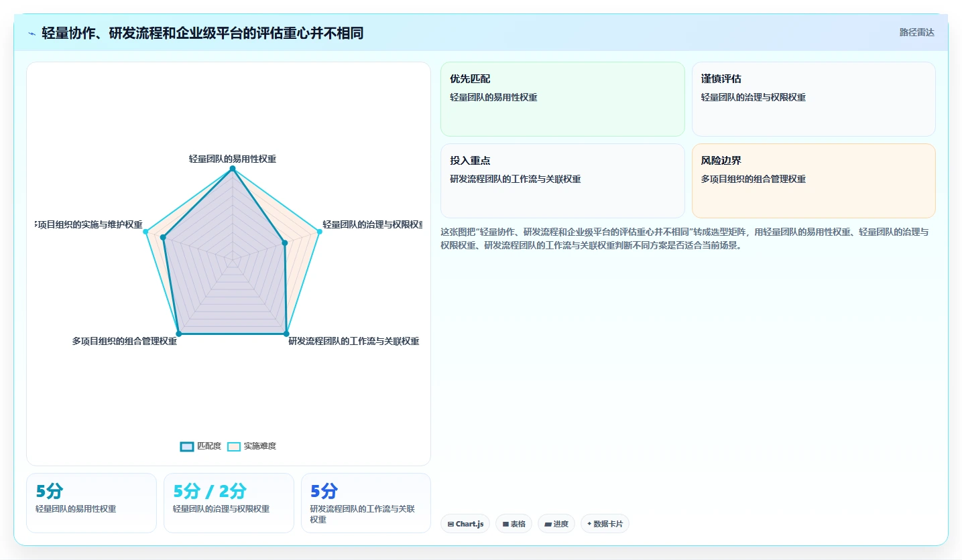Click the 表格 tag icon
Viewport: 962px width, 560px height.
pyautogui.click(x=505, y=524)
